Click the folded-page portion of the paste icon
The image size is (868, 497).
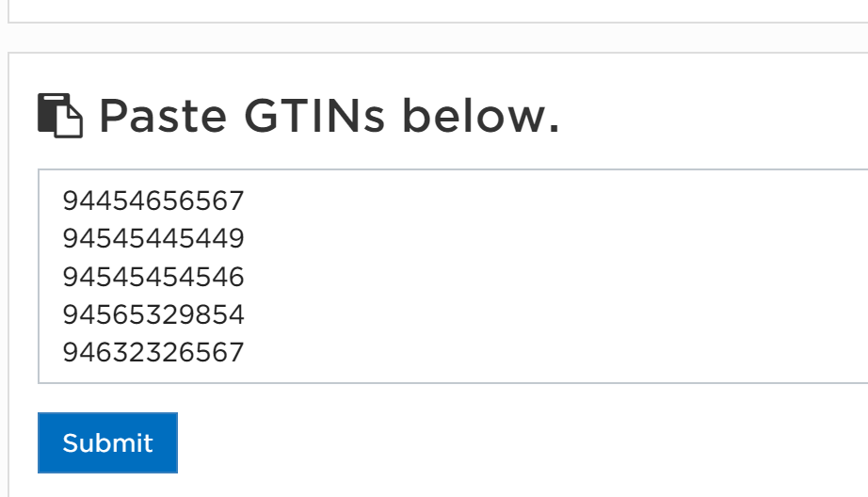(70, 121)
